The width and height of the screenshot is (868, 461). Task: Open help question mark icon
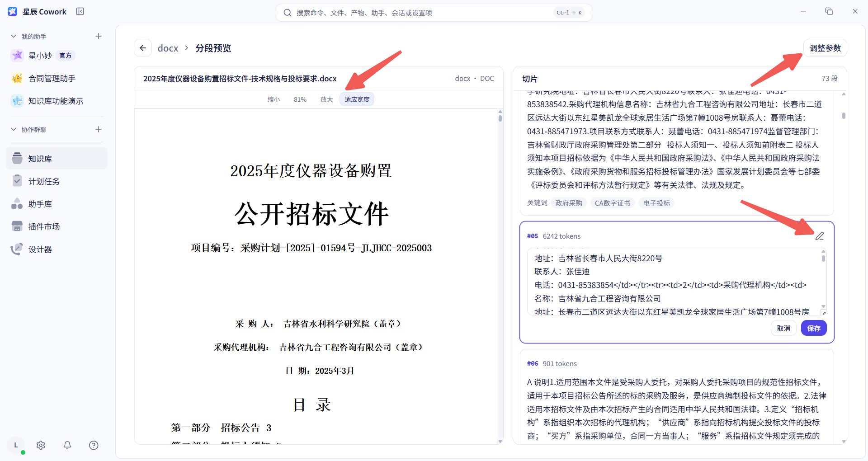point(94,445)
